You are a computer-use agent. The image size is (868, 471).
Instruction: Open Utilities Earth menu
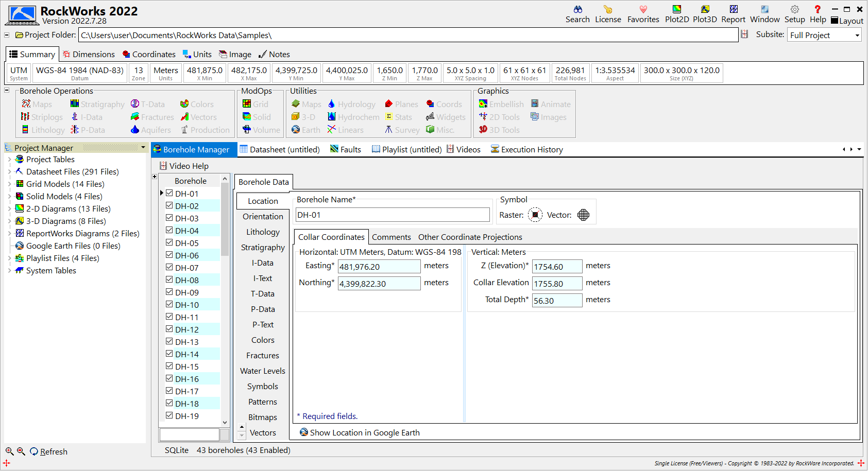click(305, 130)
